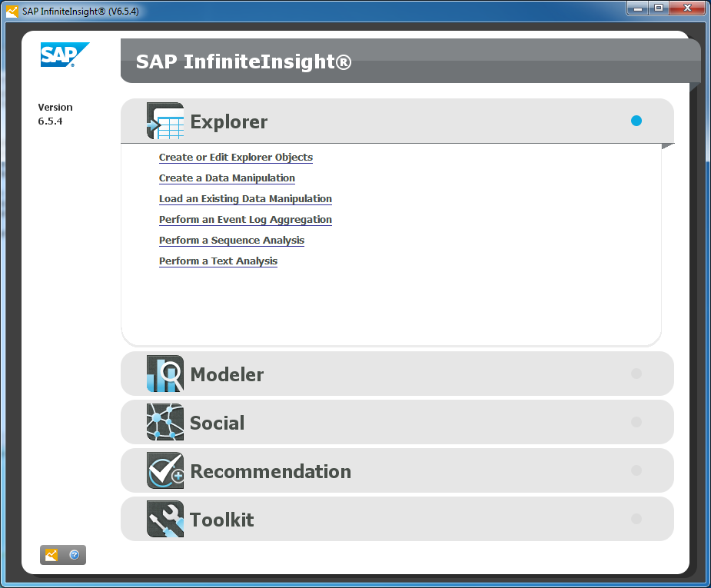Click the Explorer table icon

165,121
